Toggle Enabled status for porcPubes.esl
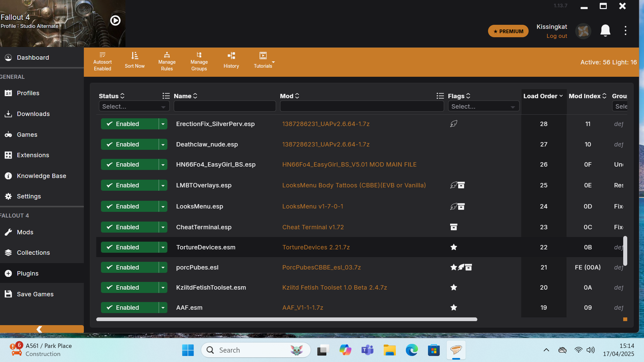 pos(129,267)
